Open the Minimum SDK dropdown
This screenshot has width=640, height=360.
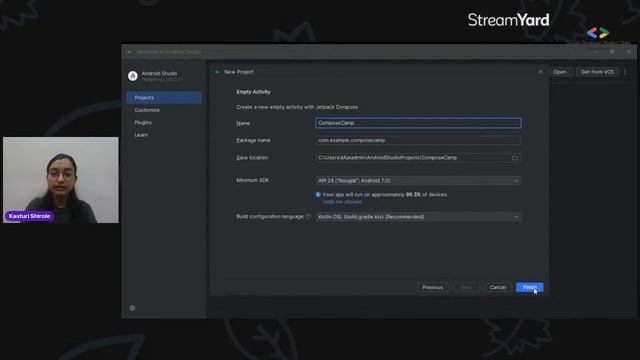click(418, 180)
